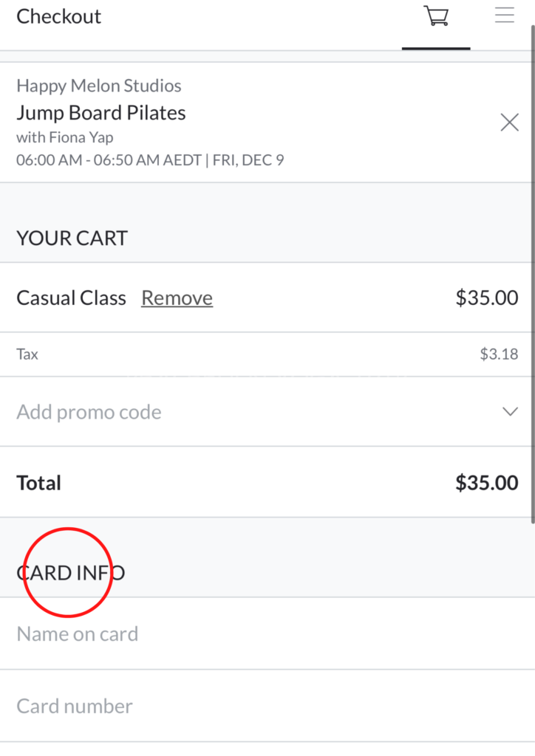535x756 pixels.
Task: Click the Total amount $35.00
Action: point(487,483)
